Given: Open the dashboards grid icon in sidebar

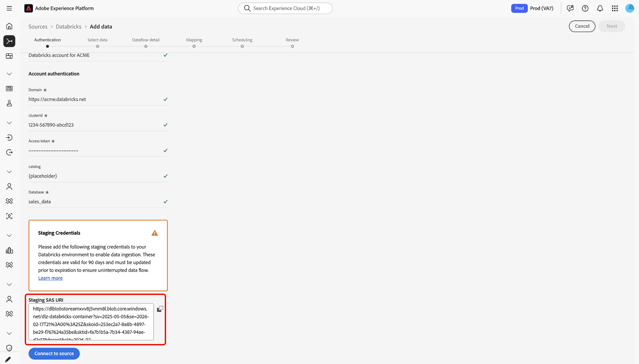Looking at the screenshot, I should click(9, 56).
